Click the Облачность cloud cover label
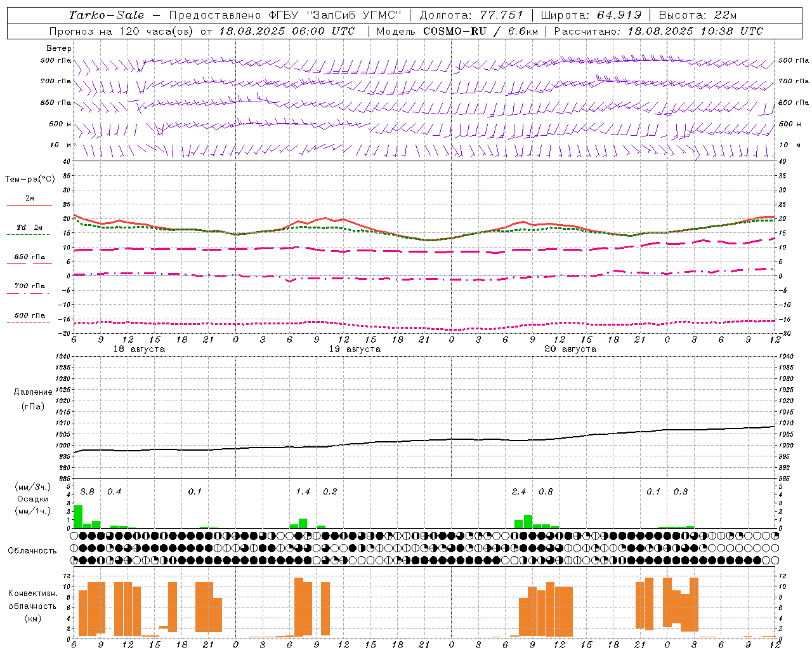The width and height of the screenshot is (812, 650). pos(32,551)
